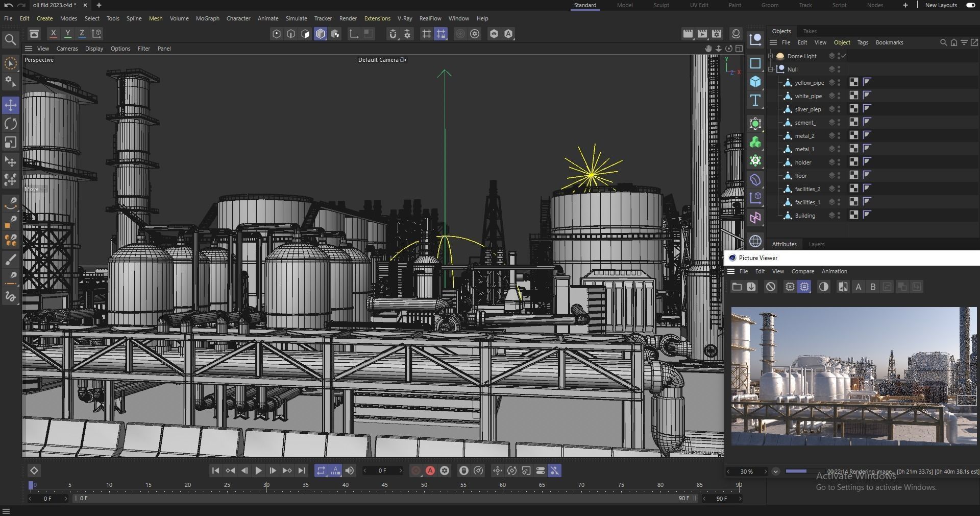Open Picture Viewer zoom dropdown arrow
Screen dimensions: 980x516
pos(776,472)
